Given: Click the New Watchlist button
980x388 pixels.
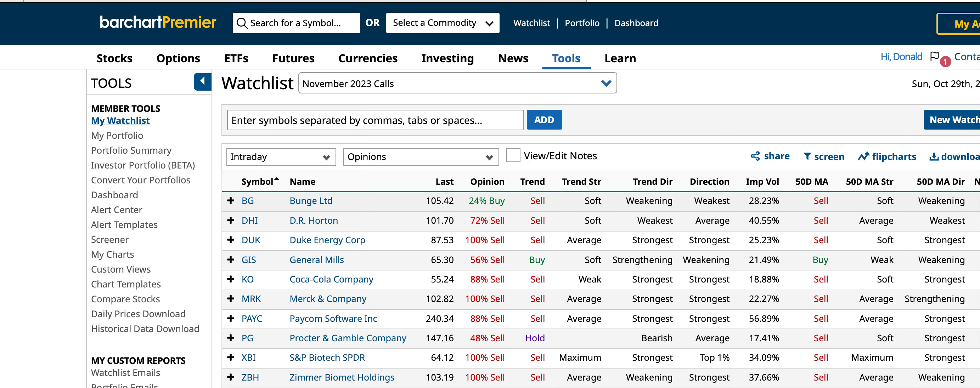Looking at the screenshot, I should pyautogui.click(x=952, y=120).
